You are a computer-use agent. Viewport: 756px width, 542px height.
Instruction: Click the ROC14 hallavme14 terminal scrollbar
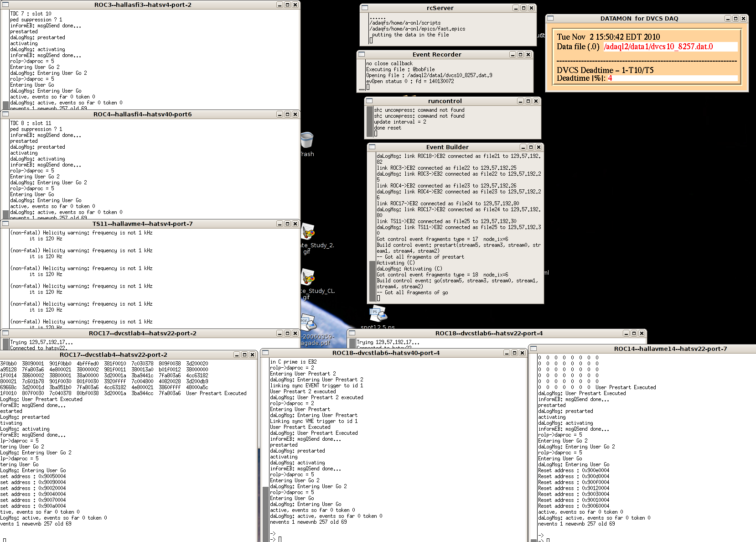[534, 448]
